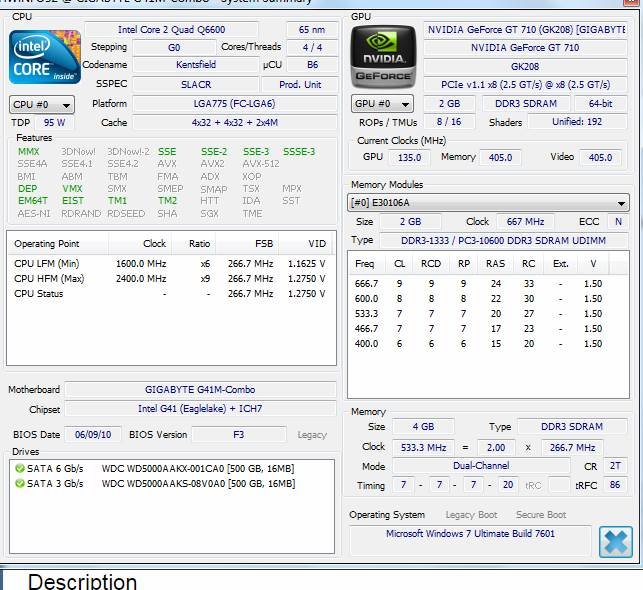The width and height of the screenshot is (643, 590).
Task: Click the PCIe v1.1 x8 bus field
Action: point(525,85)
